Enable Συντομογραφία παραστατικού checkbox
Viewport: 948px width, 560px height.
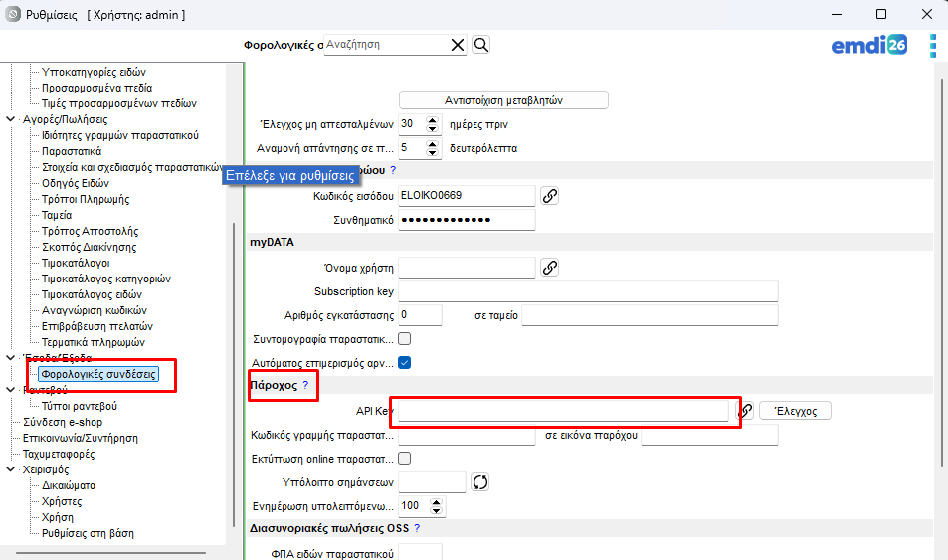[x=405, y=339]
